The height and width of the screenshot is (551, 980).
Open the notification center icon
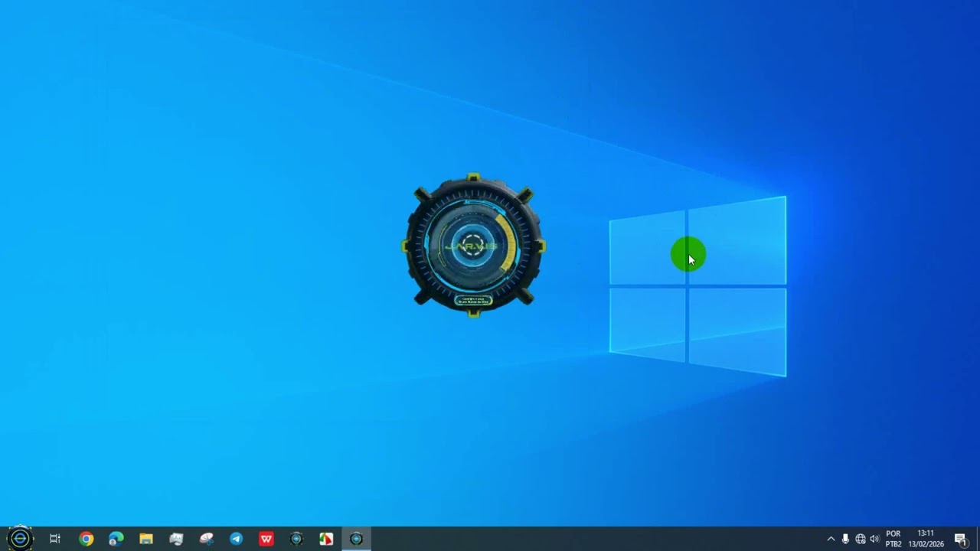961,540
